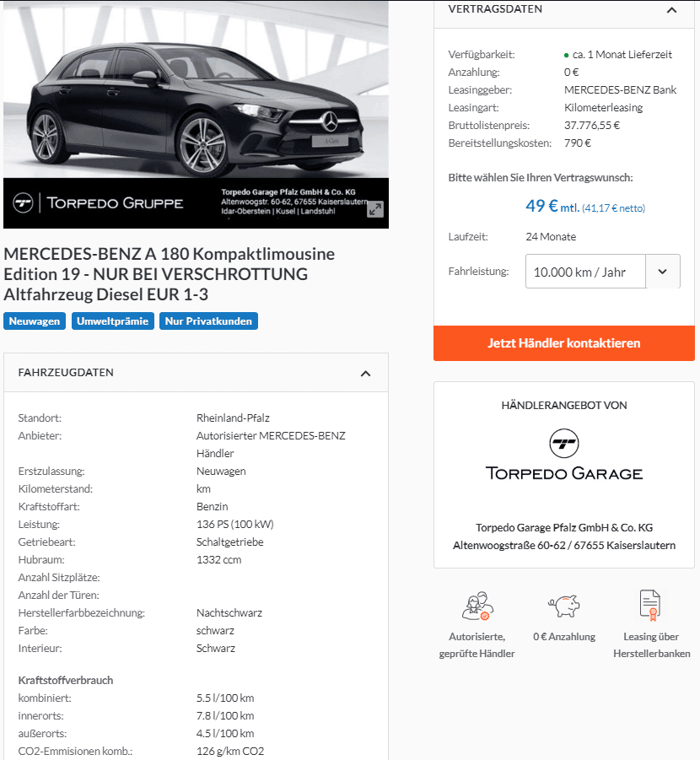Click the Fahrzeugdaten header title
The width and height of the screenshot is (700, 760).
pos(66,372)
